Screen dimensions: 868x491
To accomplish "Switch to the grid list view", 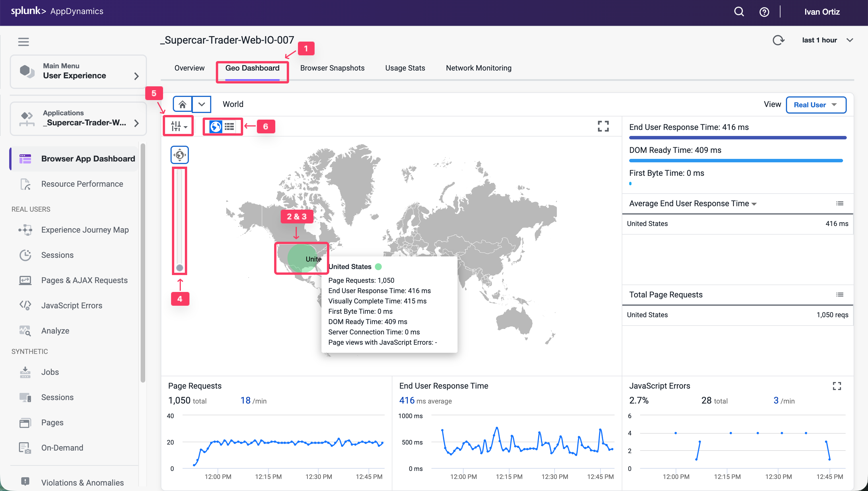I will [230, 126].
